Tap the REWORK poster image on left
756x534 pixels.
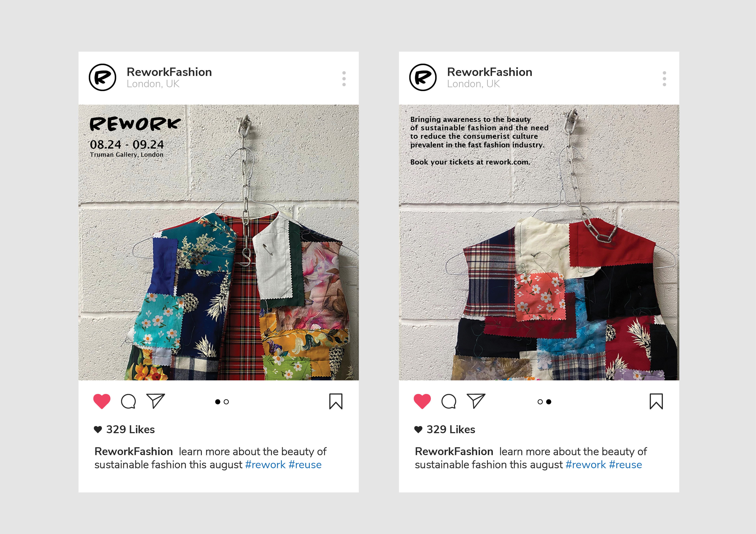pyautogui.click(x=219, y=243)
